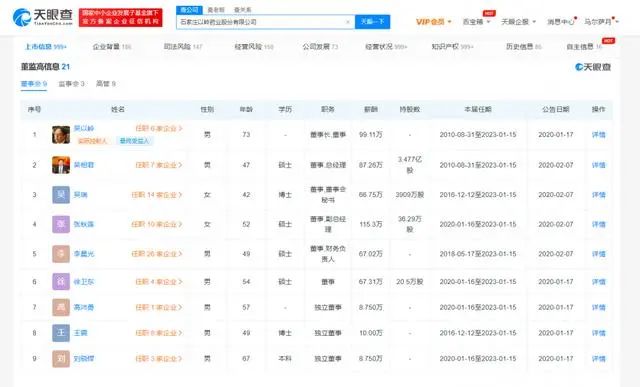Open 任职 26 家企业 link

point(157,254)
